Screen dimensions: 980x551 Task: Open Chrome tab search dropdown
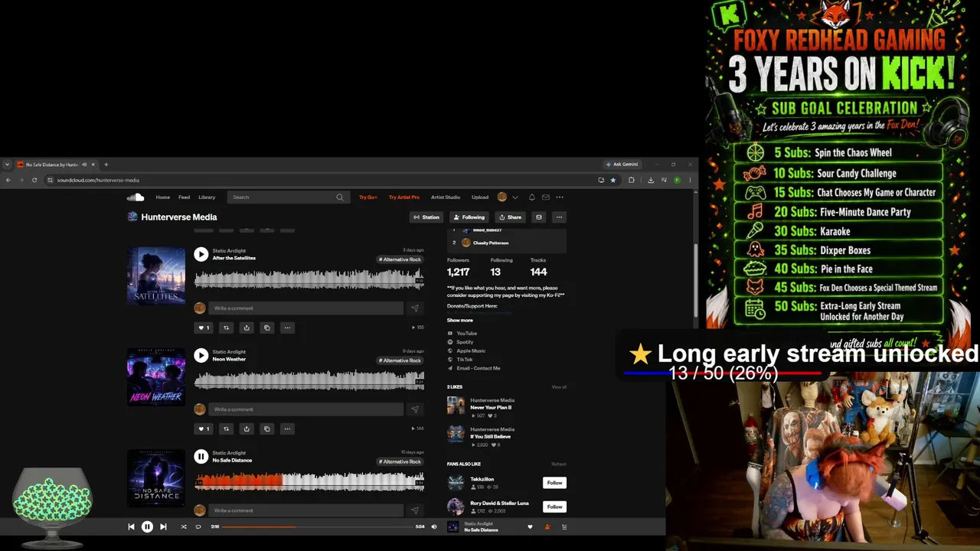8,165
